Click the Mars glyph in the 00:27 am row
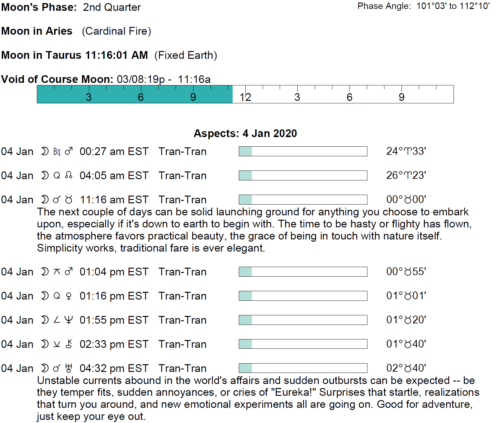This screenshot has height=423, width=504. 69,152
